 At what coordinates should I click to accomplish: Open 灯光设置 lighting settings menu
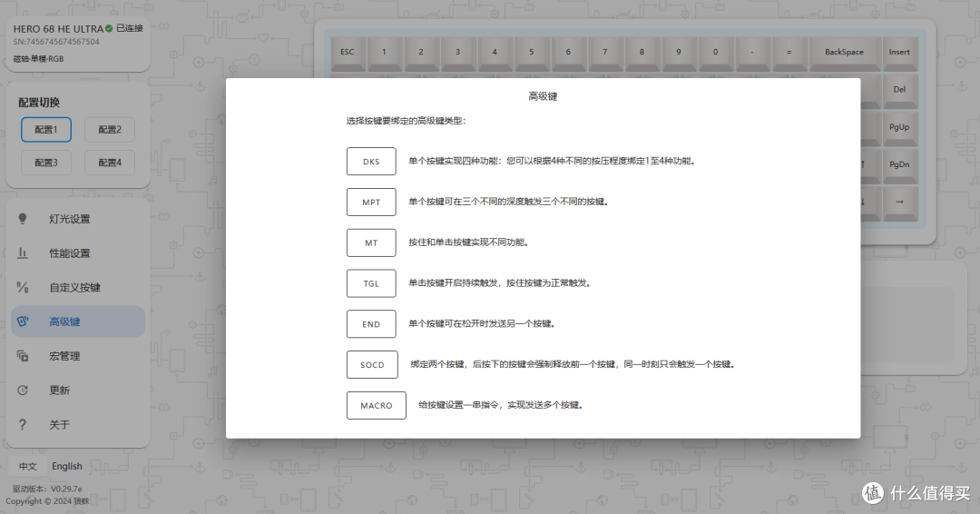(78, 219)
